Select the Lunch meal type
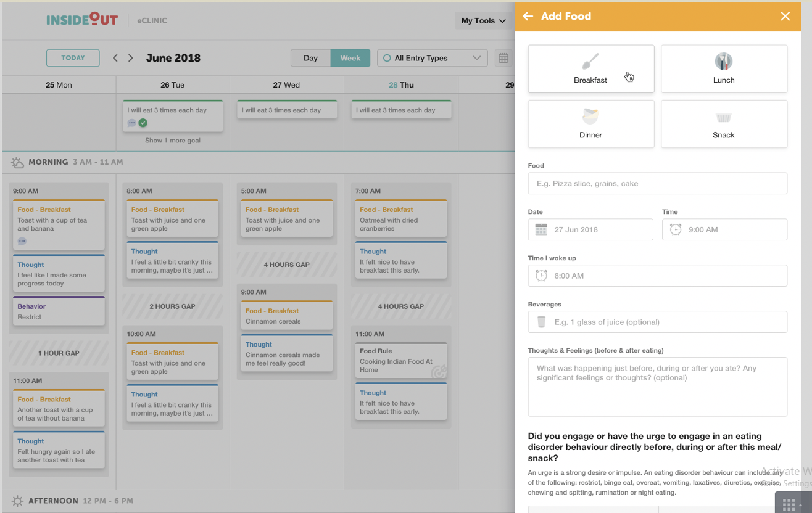Screen dimensions: 812x513 (724, 69)
